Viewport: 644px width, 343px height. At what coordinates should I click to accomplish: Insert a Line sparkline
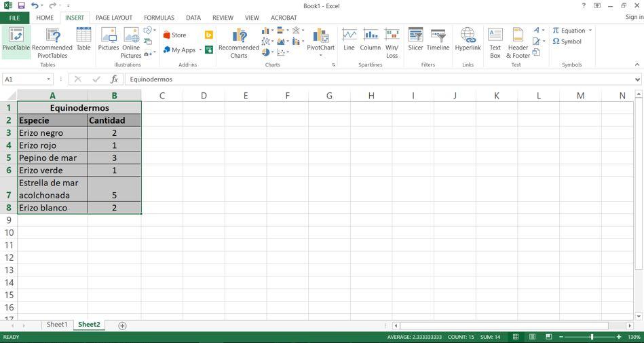tap(349, 39)
